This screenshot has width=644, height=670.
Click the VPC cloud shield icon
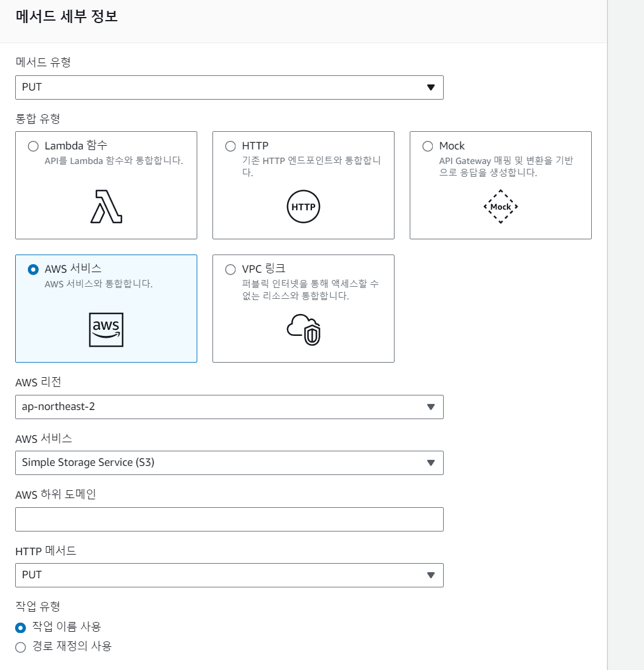[x=303, y=330]
